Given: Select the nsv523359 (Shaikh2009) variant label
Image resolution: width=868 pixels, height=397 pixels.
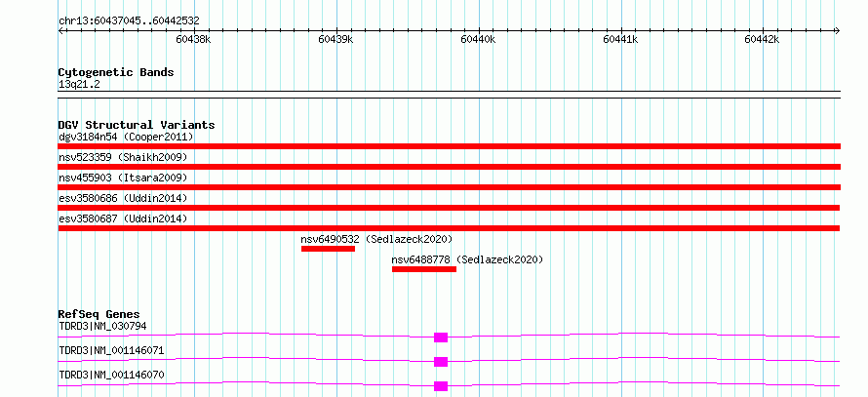Looking at the screenshot, I should click(123, 157).
